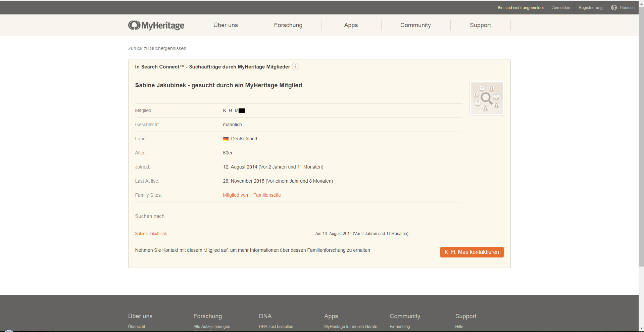The width and height of the screenshot is (644, 332).
Task: Click the footer Apps heading
Action: 331,316
